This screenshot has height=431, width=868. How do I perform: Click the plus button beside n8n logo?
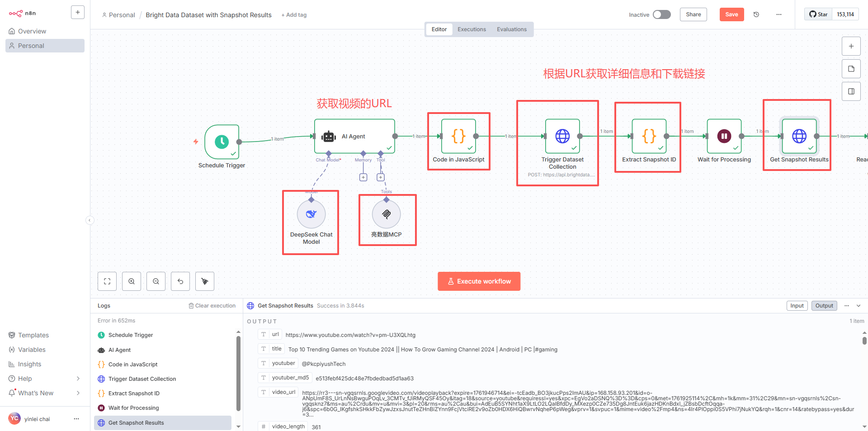point(78,12)
